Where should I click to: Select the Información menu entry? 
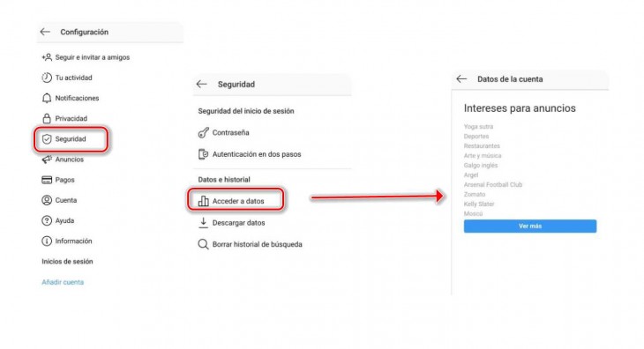tap(67, 241)
